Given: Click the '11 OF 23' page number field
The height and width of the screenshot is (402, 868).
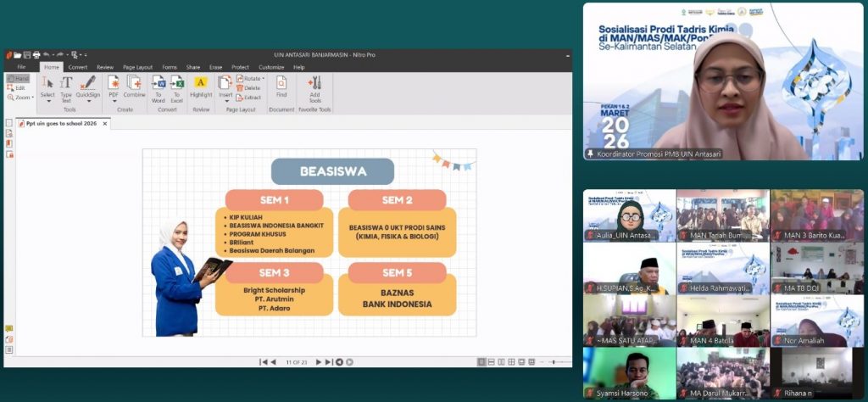Looking at the screenshot, I should pyautogui.click(x=296, y=362).
